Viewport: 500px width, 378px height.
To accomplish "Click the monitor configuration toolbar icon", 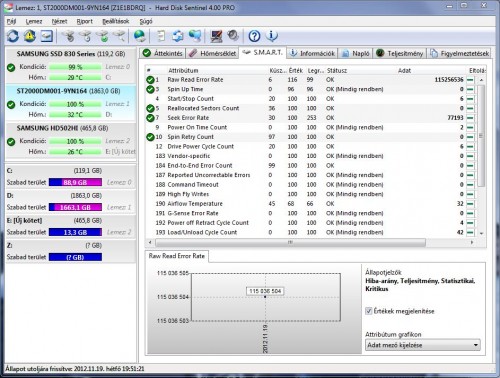I will 216,36.
